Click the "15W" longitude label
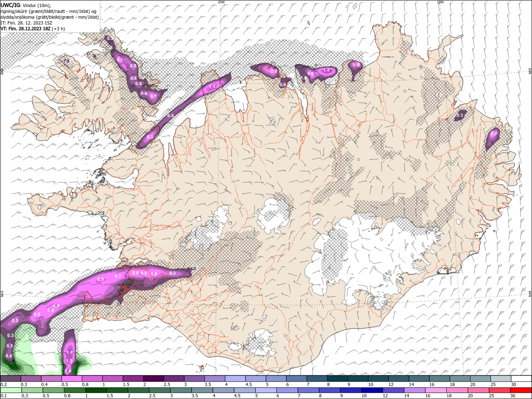Viewport: 532px width, 399px height. click(x=440, y=2)
